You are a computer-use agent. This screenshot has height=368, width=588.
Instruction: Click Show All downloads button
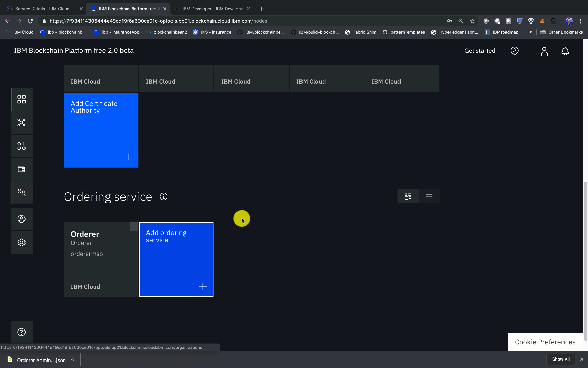click(x=561, y=359)
